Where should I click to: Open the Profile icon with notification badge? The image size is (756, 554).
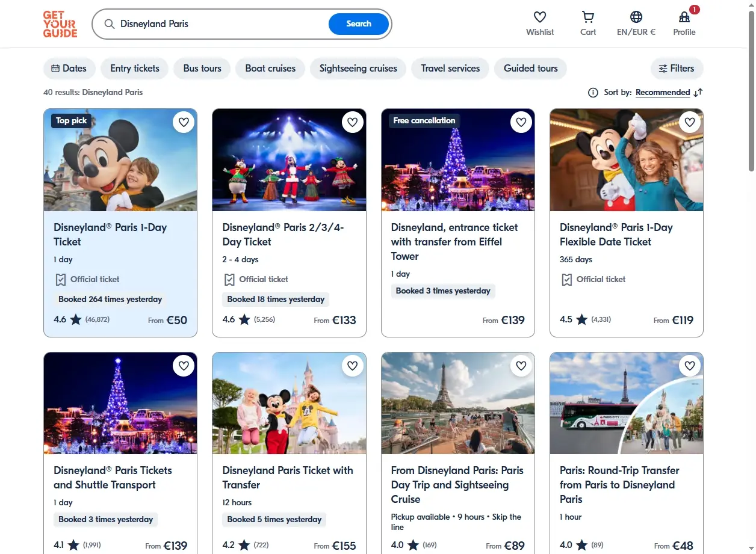684,17
